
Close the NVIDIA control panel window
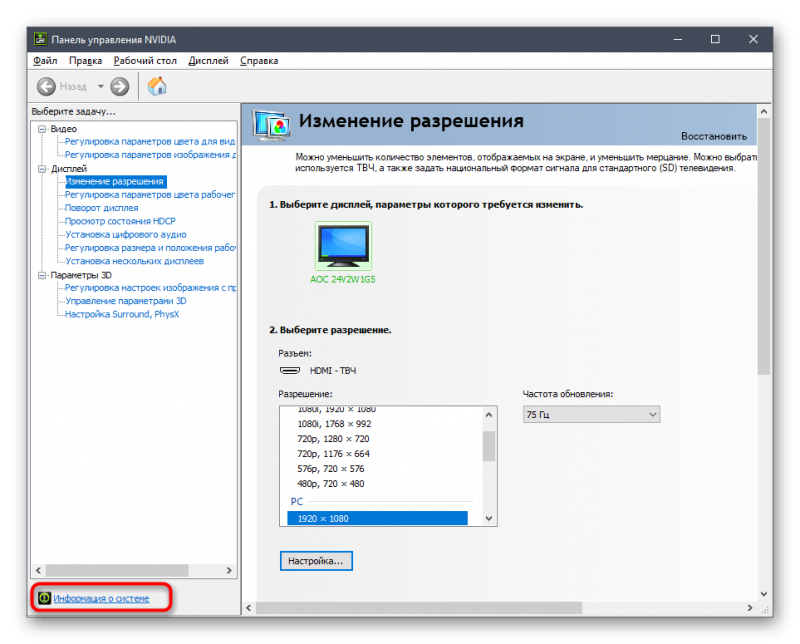coord(753,39)
